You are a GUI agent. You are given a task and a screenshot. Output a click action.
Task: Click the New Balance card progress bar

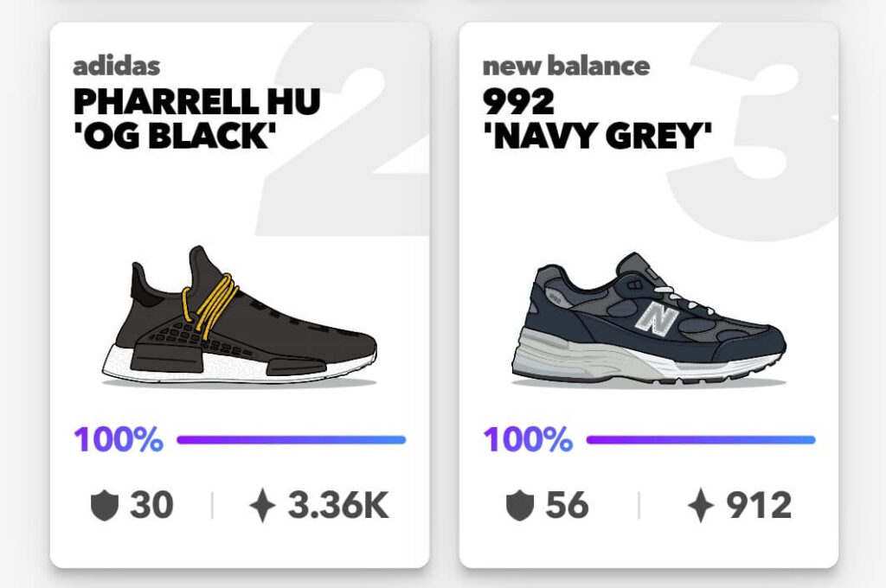(701, 440)
